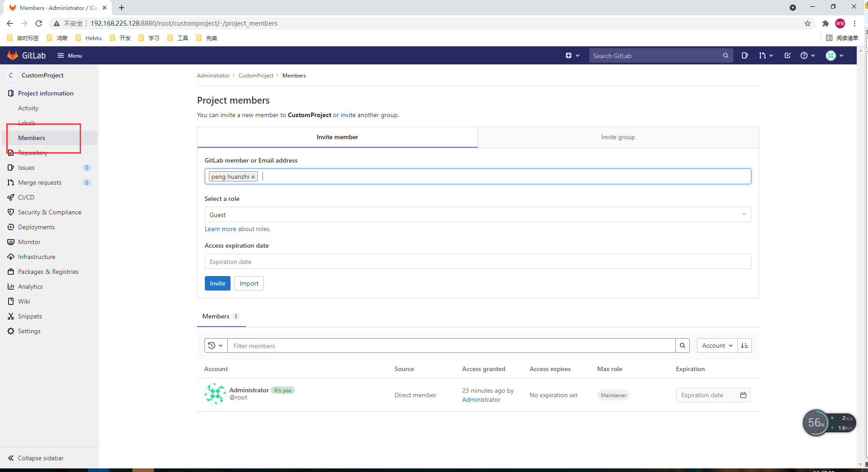Click the Access expiration date field
The height and width of the screenshot is (472, 868).
tap(477, 262)
